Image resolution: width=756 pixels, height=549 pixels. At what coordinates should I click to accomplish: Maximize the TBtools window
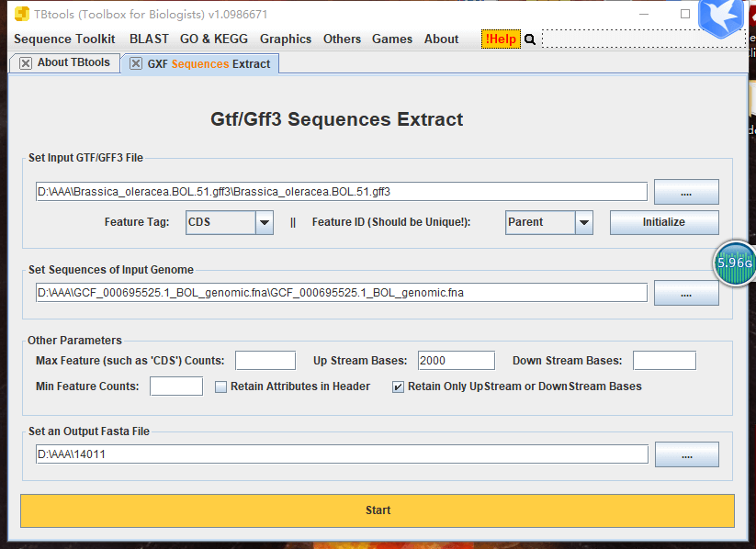click(x=685, y=14)
